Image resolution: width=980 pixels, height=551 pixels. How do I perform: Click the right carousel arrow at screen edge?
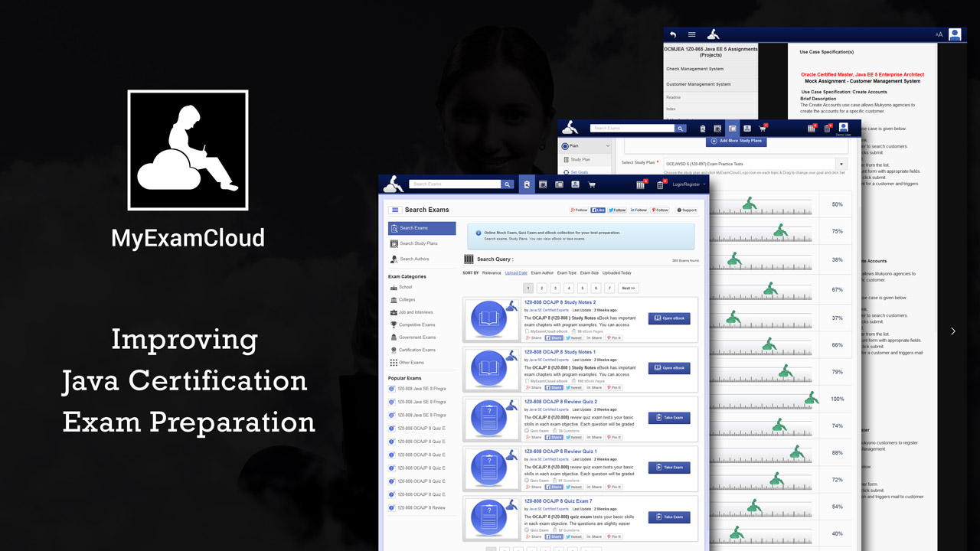[953, 331]
